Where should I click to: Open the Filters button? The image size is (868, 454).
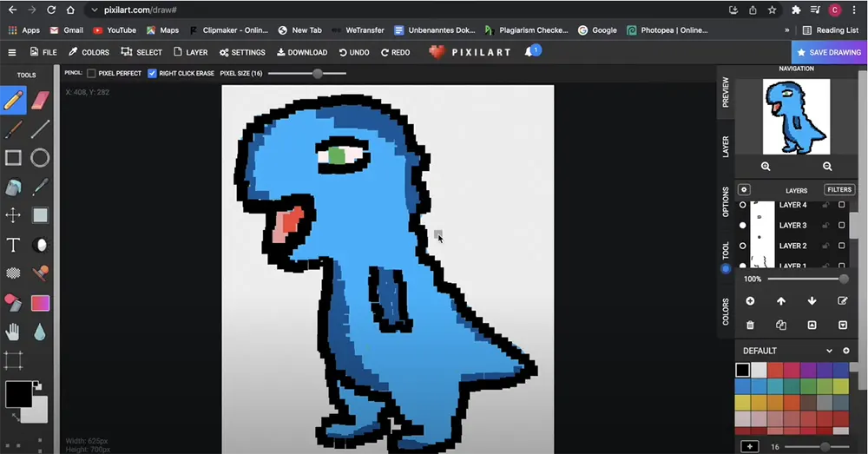point(839,189)
